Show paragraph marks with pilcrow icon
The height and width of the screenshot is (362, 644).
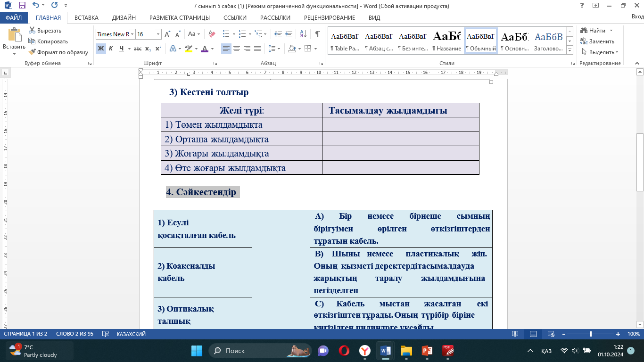coord(317,34)
